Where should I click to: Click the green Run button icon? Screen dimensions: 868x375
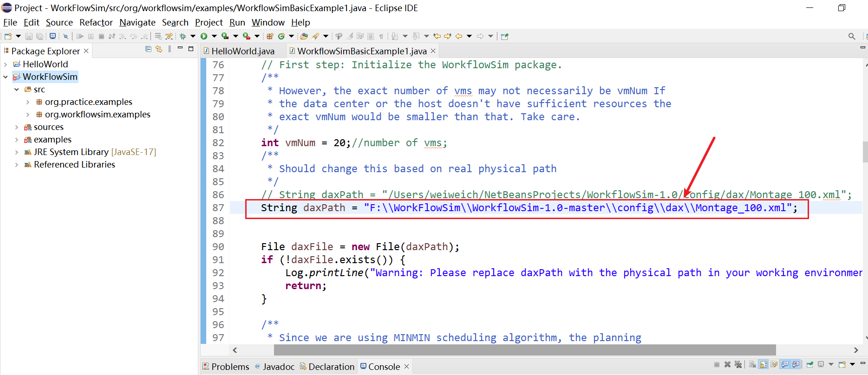tap(204, 36)
